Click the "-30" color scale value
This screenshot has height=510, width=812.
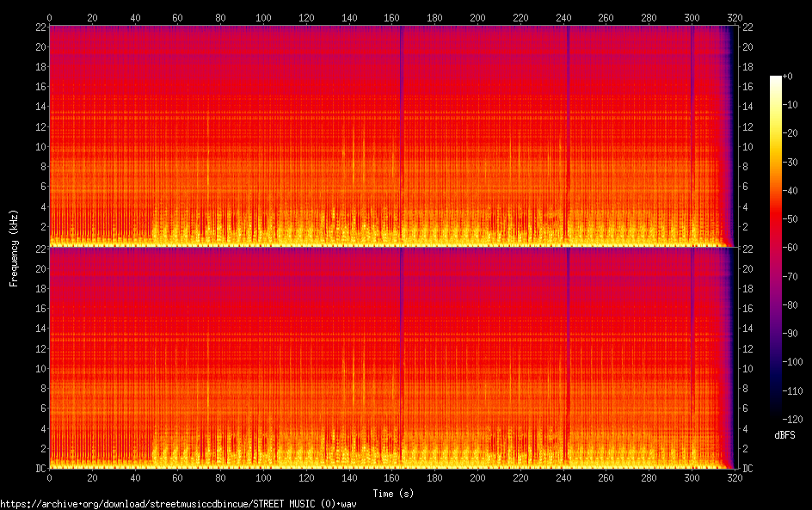[x=790, y=162]
